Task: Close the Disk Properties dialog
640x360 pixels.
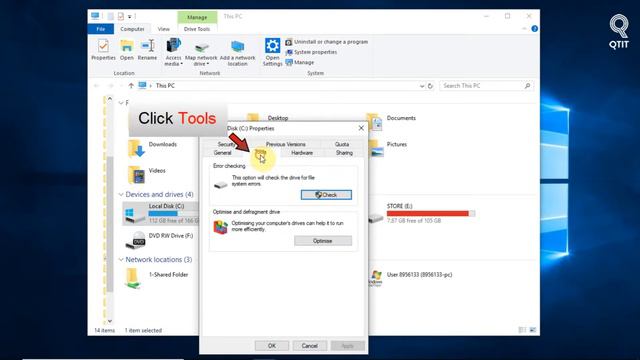Action: click(x=361, y=128)
